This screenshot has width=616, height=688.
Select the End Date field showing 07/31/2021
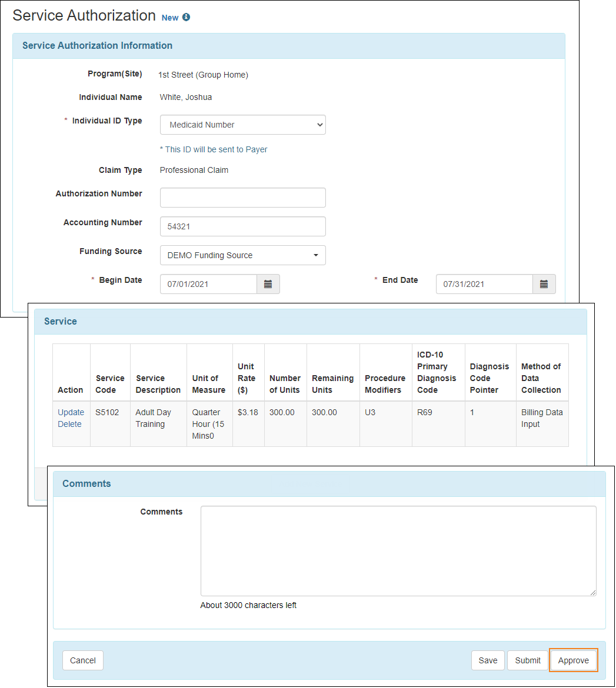[x=484, y=284]
